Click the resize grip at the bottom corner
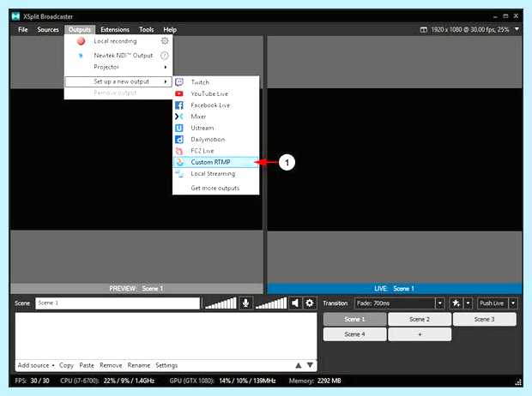The width and height of the screenshot is (532, 396). pyautogui.click(x=517, y=382)
